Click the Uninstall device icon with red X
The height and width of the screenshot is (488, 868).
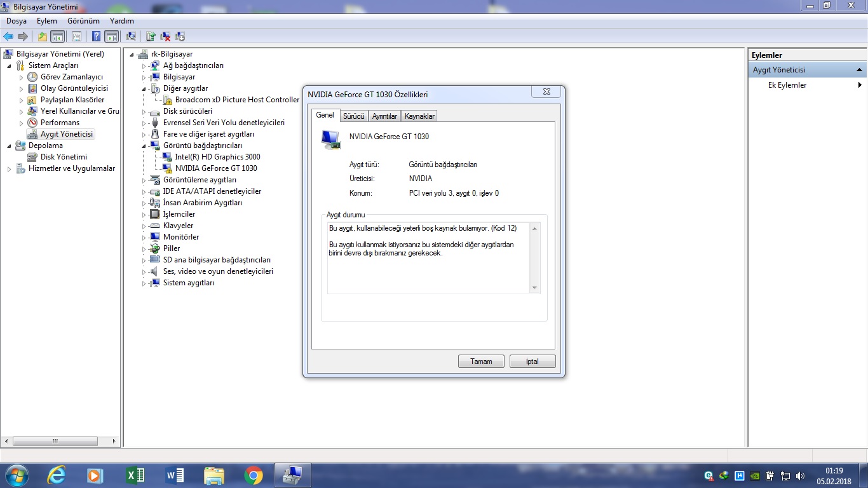(165, 37)
